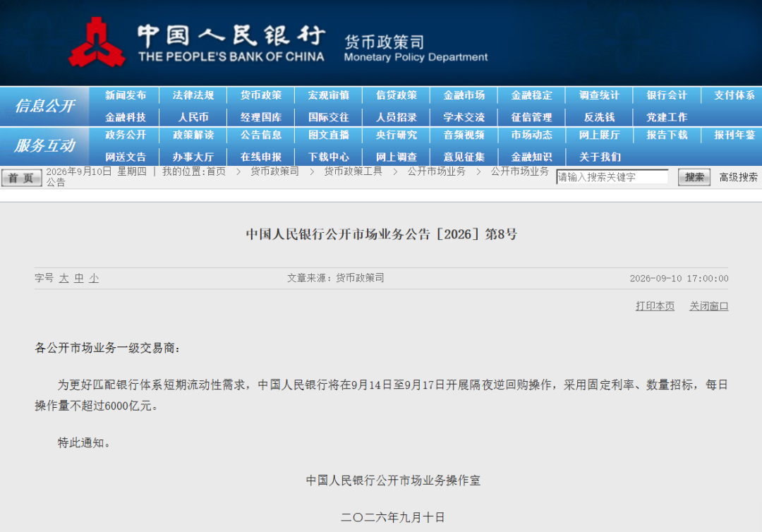Set font size to 小
This screenshot has height=532, width=762.
(94, 279)
